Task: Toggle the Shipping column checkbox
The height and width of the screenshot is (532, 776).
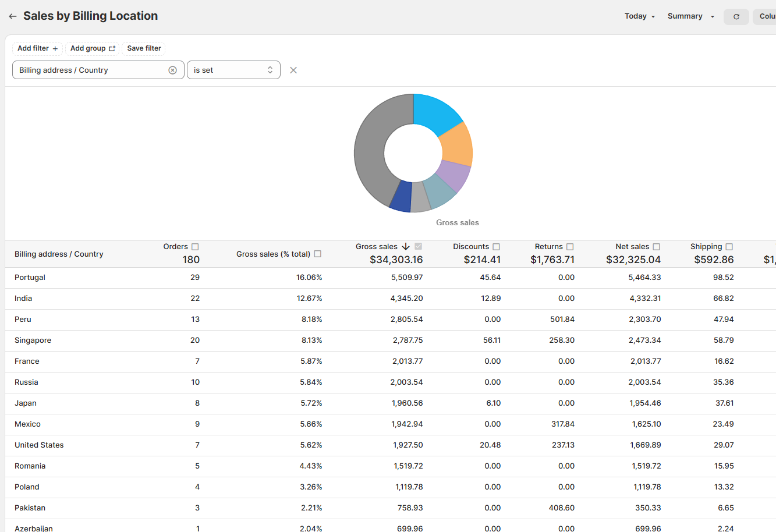Action: tap(729, 247)
